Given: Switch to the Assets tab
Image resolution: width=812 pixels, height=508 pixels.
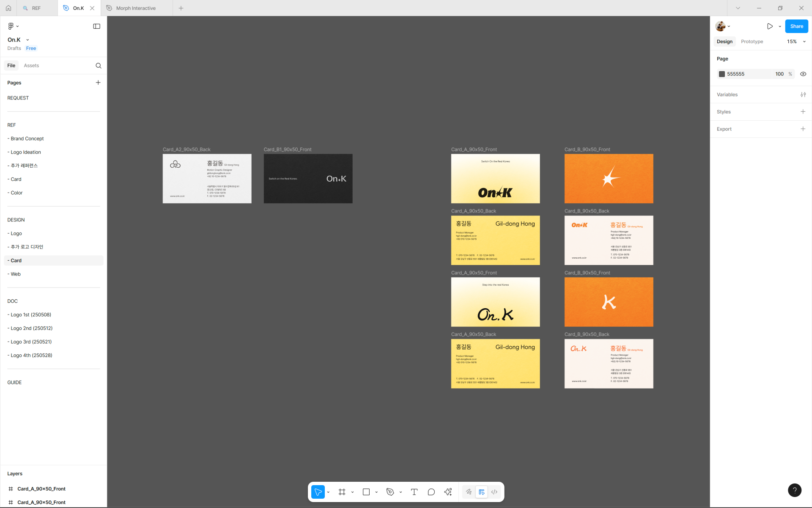Looking at the screenshot, I should 31,66.
